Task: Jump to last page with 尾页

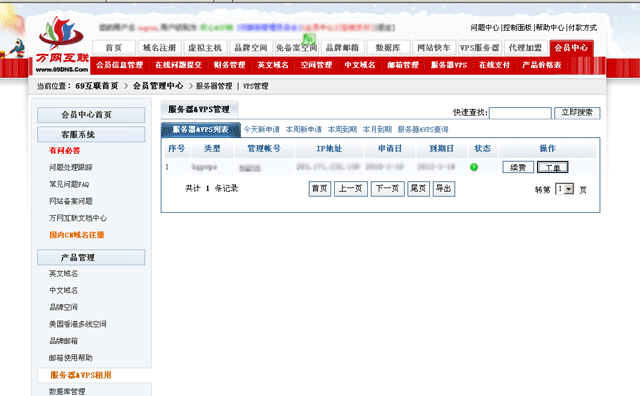Action: tap(418, 189)
